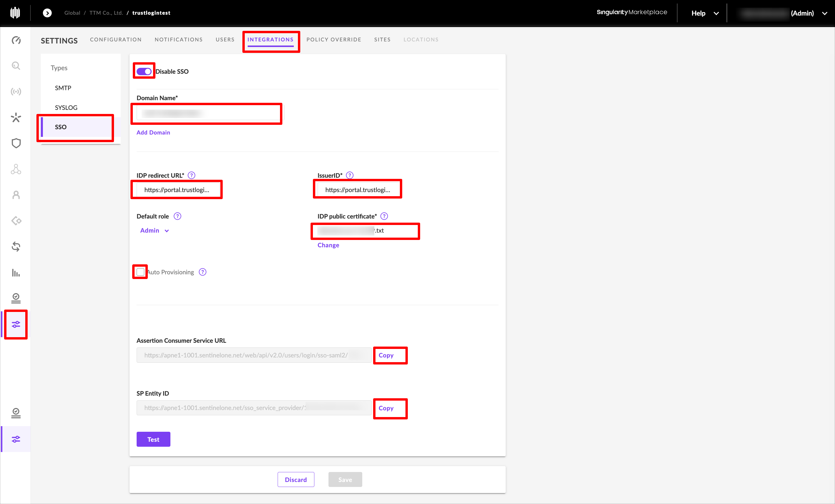The height and width of the screenshot is (504, 835).
Task: Click help icon next to IssuerID
Action: 350,175
